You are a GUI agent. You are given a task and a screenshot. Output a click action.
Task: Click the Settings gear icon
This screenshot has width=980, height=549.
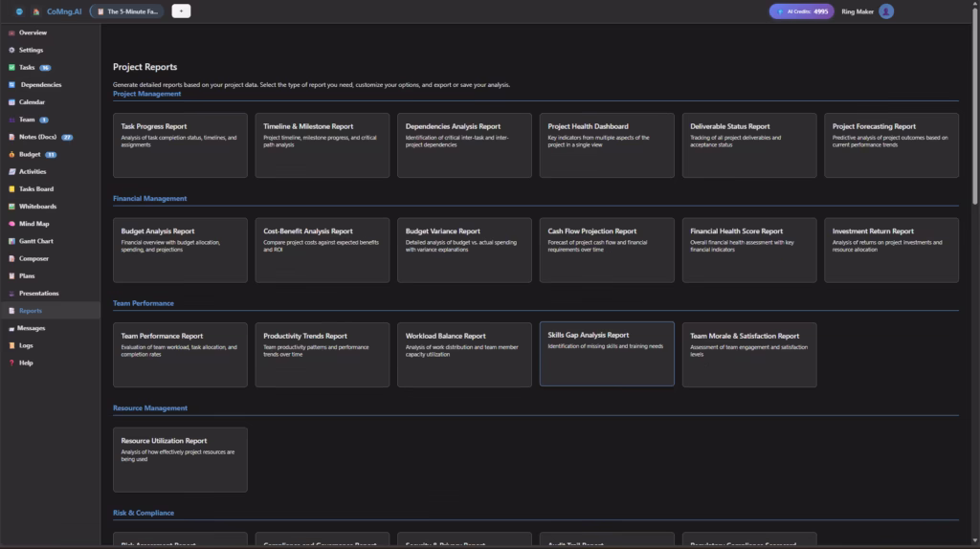click(x=11, y=50)
